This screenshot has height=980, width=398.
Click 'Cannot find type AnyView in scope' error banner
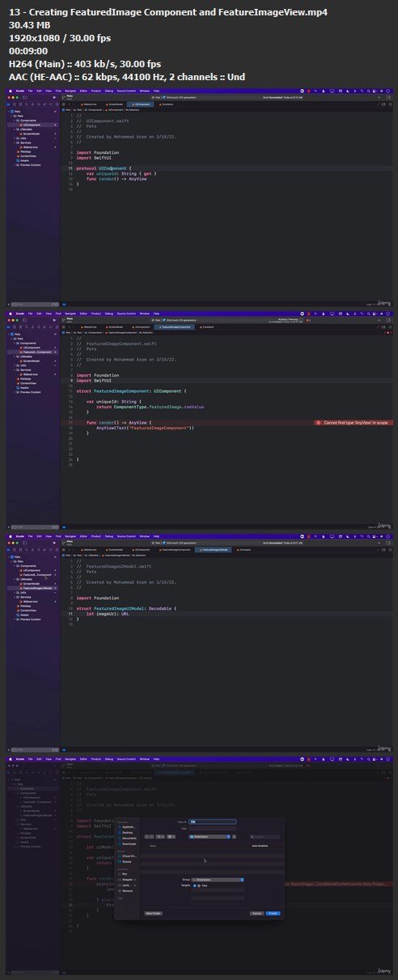(x=354, y=423)
